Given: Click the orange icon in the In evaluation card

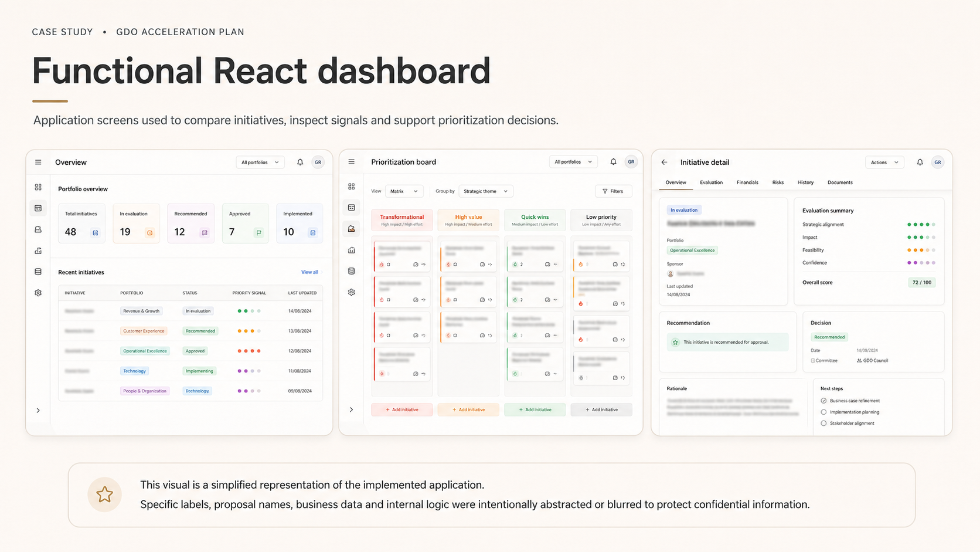Looking at the screenshot, I should [149, 233].
